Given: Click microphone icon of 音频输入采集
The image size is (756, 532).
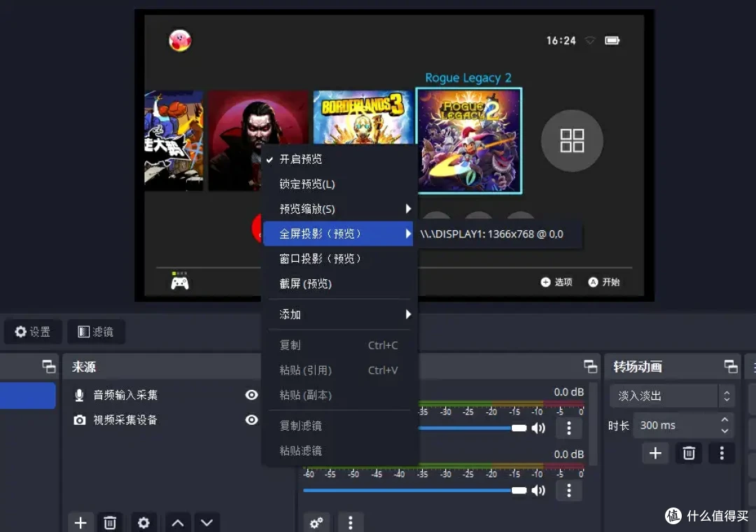Looking at the screenshot, I should click(x=79, y=395).
